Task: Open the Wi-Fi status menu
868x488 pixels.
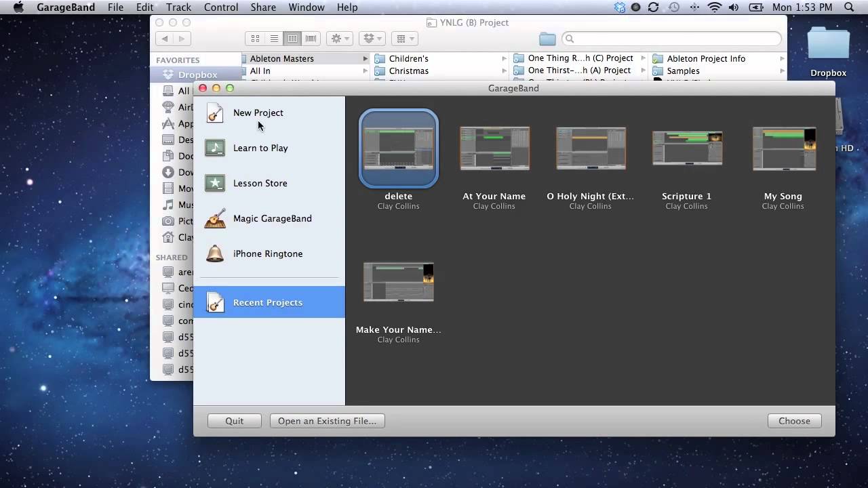Action: [715, 7]
